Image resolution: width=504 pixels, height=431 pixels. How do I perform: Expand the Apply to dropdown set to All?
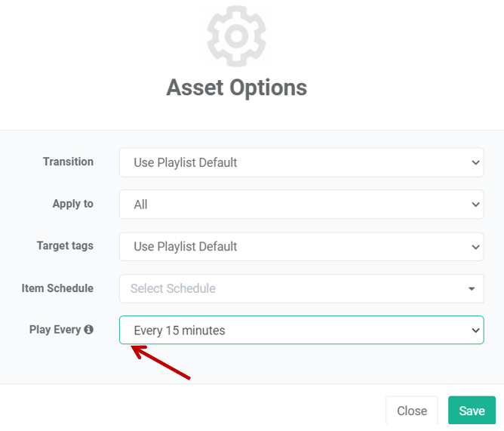[300, 205]
